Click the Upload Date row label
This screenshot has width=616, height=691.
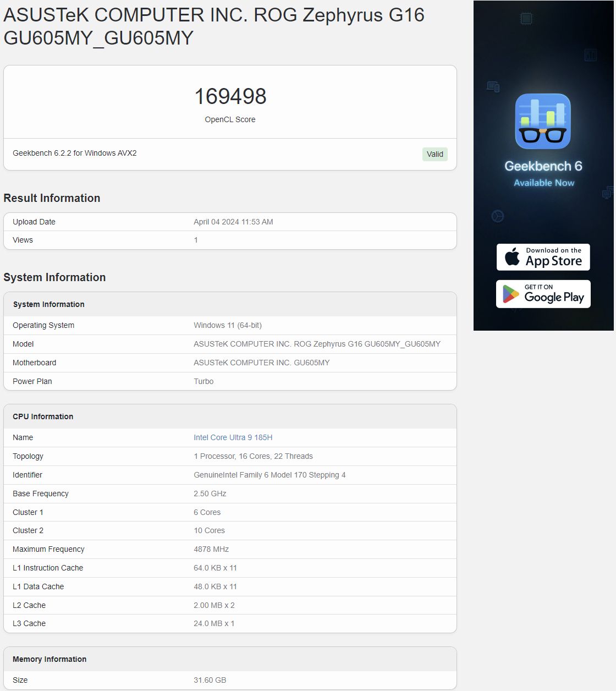click(x=34, y=222)
